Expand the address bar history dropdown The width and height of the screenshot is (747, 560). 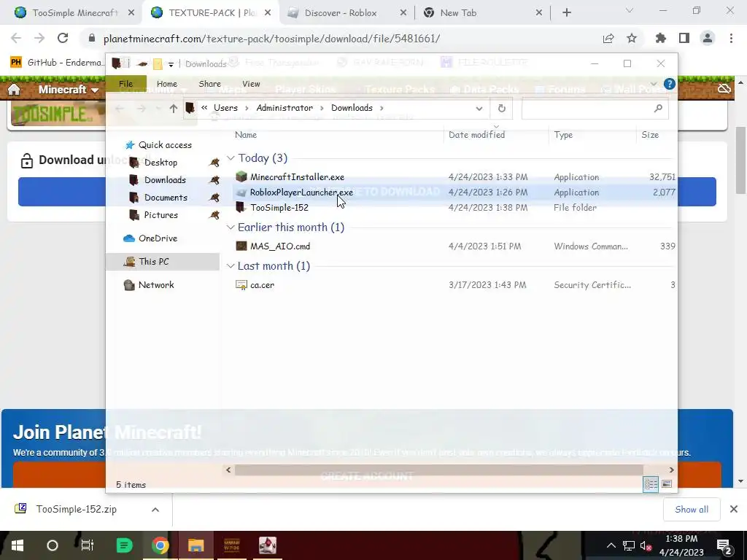pos(479,109)
